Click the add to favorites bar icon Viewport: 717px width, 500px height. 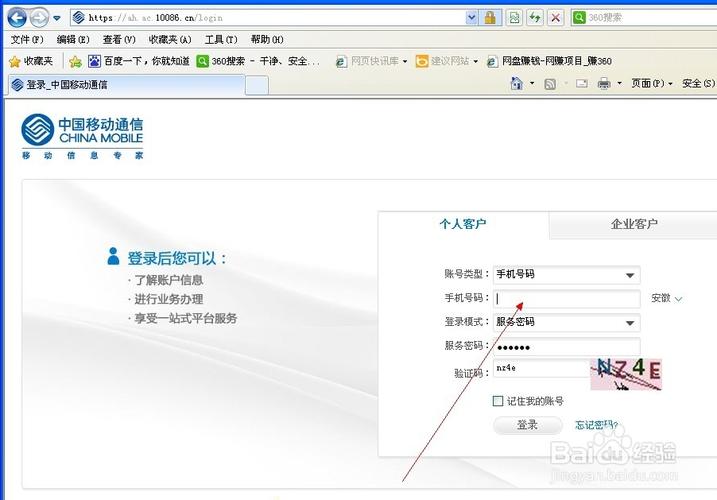pos(75,61)
